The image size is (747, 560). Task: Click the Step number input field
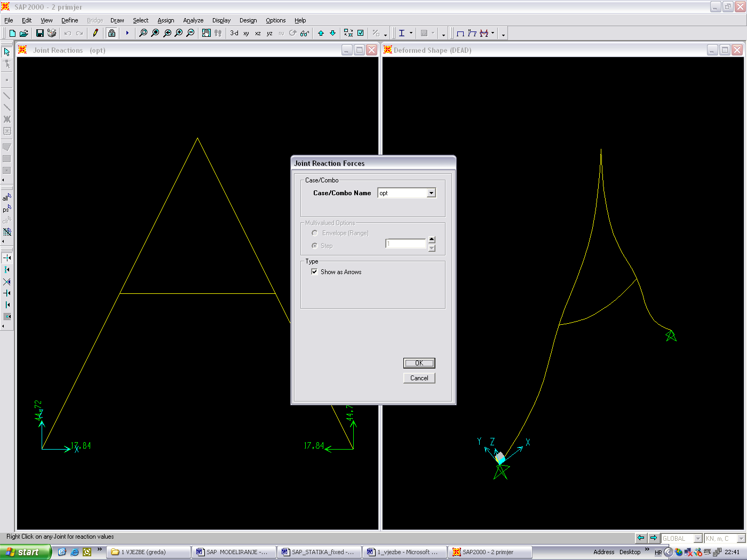pyautogui.click(x=406, y=244)
